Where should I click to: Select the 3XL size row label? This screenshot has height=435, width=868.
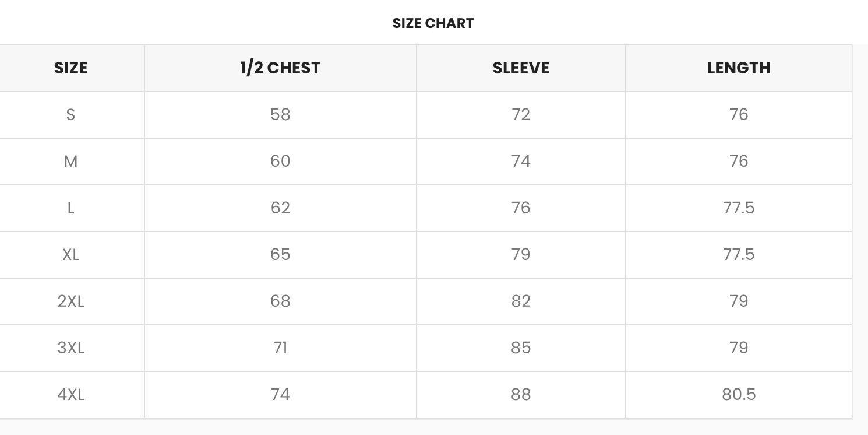[x=70, y=348]
